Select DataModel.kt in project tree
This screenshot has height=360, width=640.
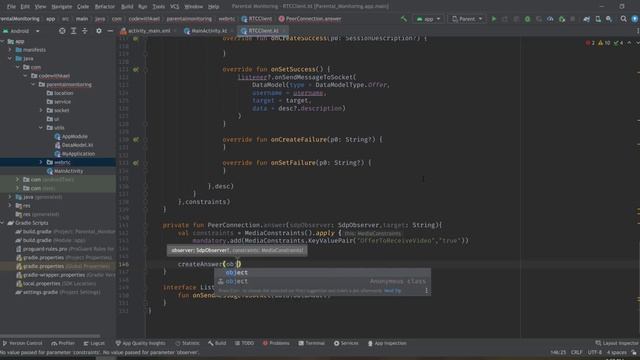pyautogui.click(x=77, y=145)
